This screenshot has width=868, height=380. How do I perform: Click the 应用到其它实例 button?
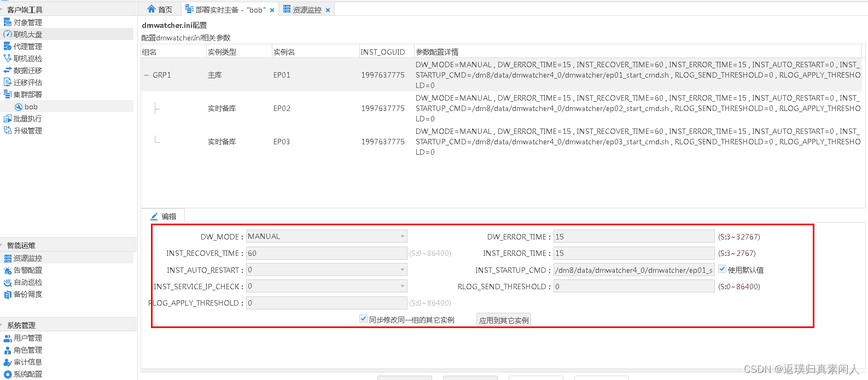point(504,320)
